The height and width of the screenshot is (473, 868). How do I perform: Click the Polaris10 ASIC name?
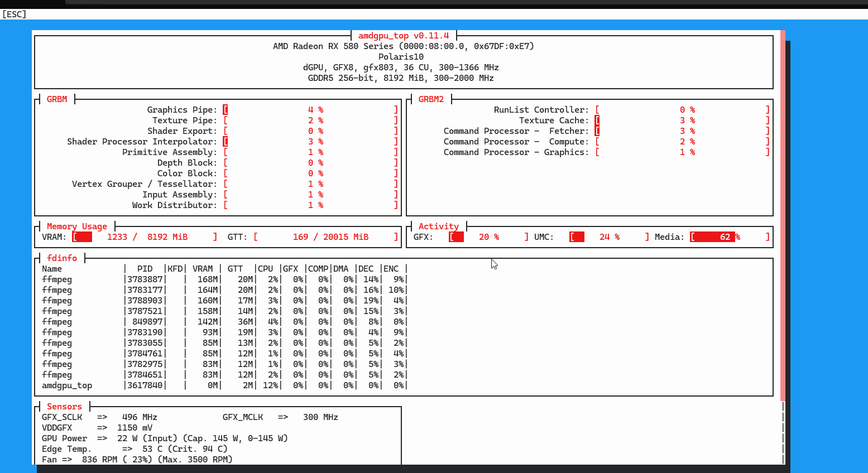(x=401, y=57)
